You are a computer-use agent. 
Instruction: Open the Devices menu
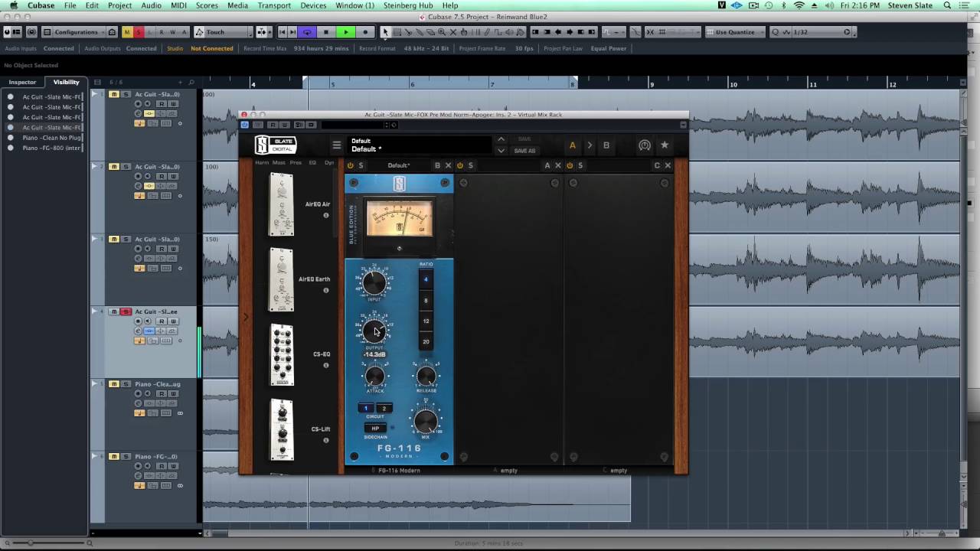(x=313, y=5)
